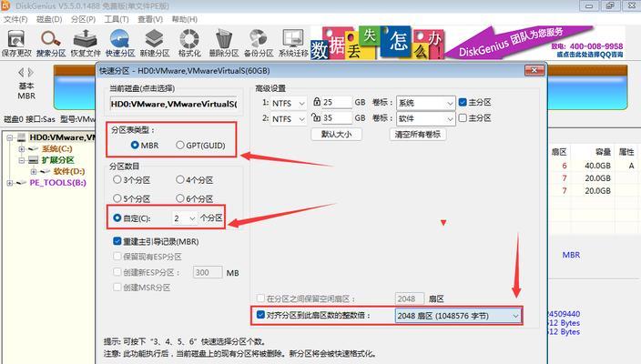Collapse the HD0:VMware disk tree node
Viewport: 641px width, 364px height.
(9, 137)
